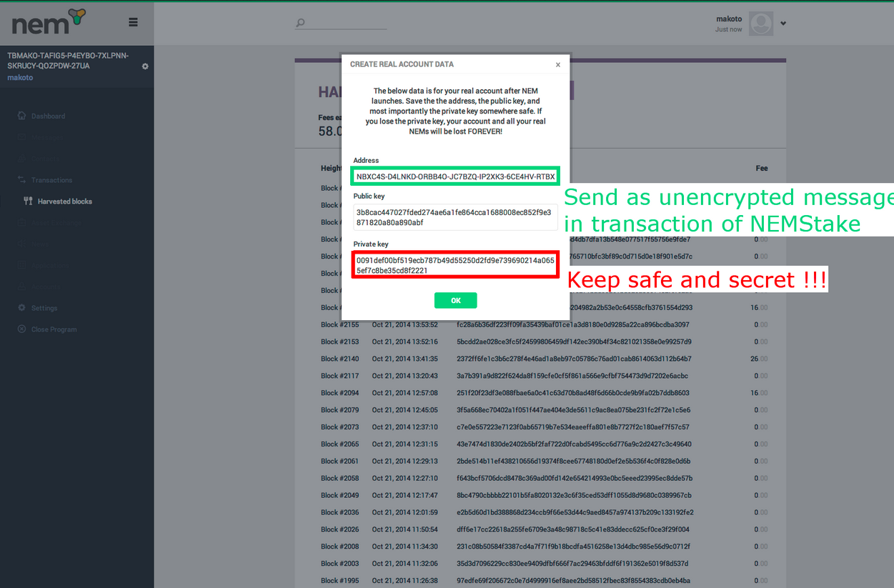Click the hash starting with "e2b5d60d1bd"

tap(575, 512)
